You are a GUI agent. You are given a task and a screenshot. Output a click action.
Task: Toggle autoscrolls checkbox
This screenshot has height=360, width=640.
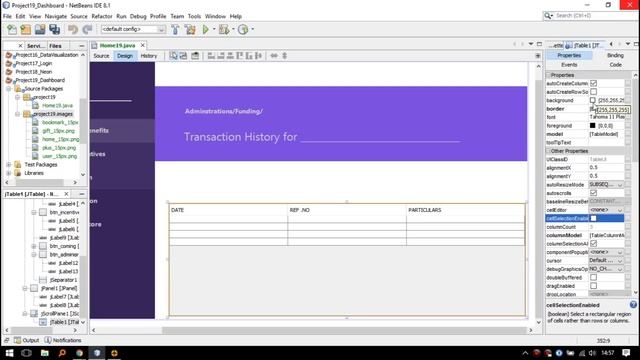(593, 193)
